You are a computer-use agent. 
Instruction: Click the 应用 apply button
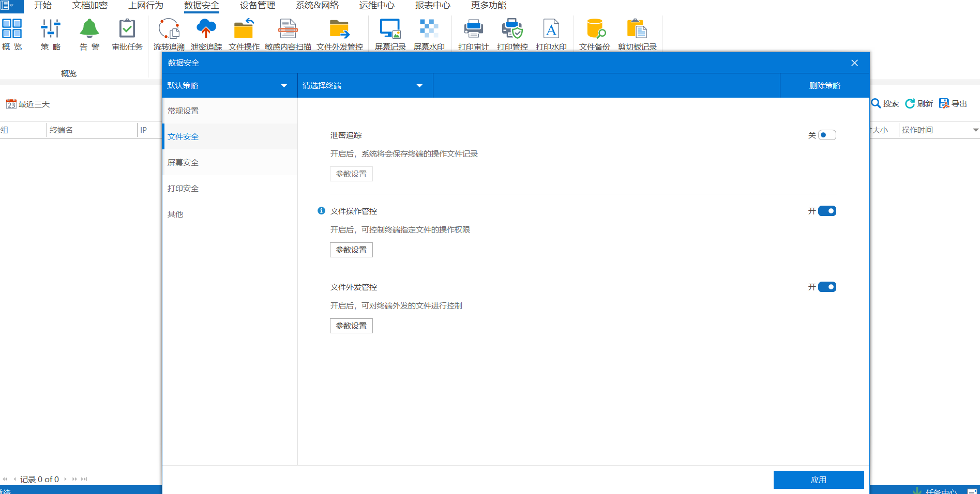[818, 480]
